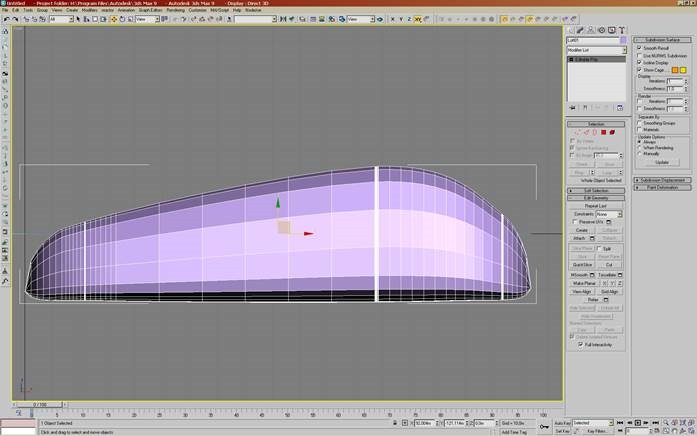Screen dimensions: 697x436
Task: Open the Modifier List dropdown
Action: 596,49
